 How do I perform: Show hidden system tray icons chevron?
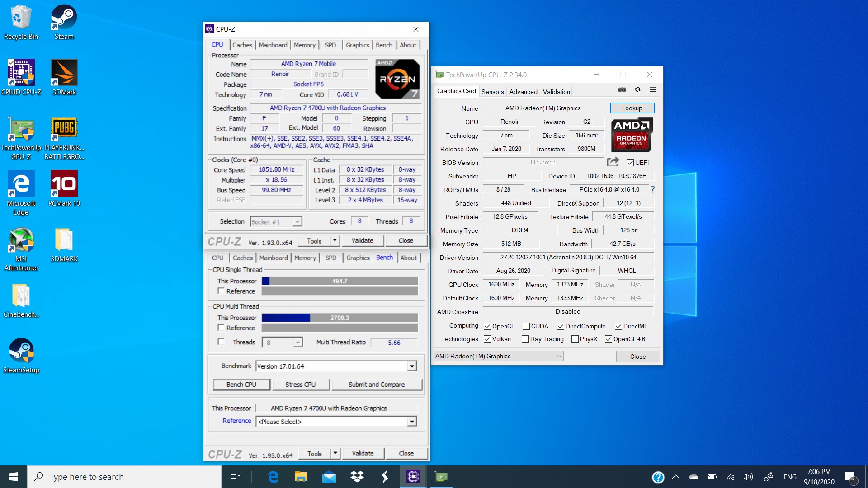point(676,477)
